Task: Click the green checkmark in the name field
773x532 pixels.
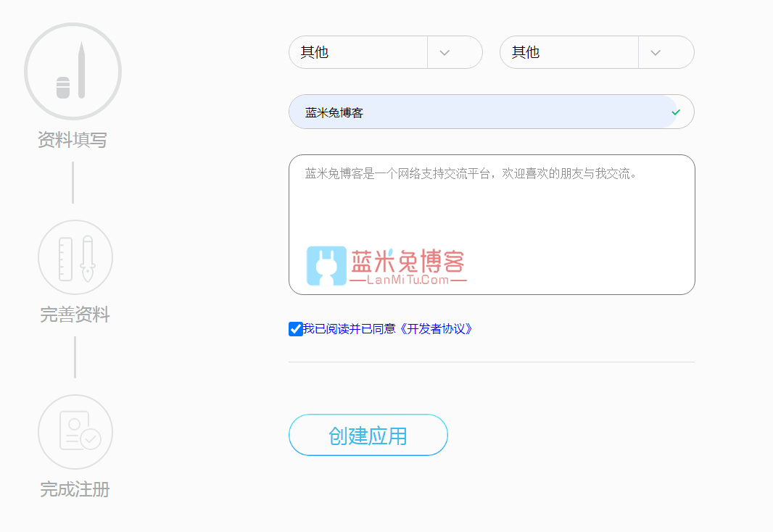Action: pos(676,112)
